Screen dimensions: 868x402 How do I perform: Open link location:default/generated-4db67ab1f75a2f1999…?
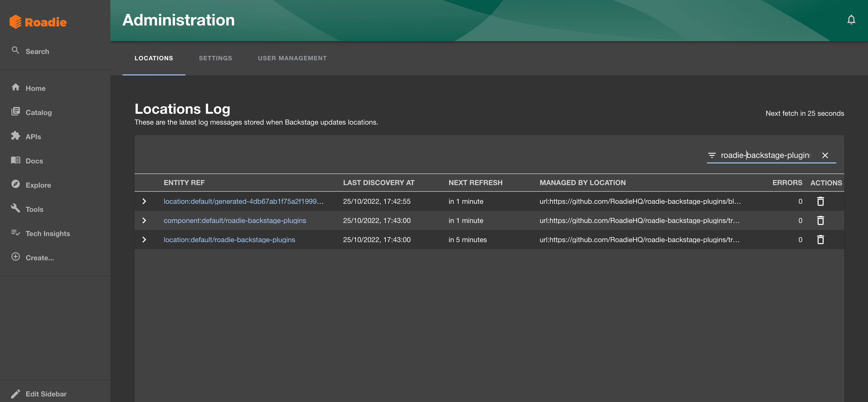tap(243, 201)
